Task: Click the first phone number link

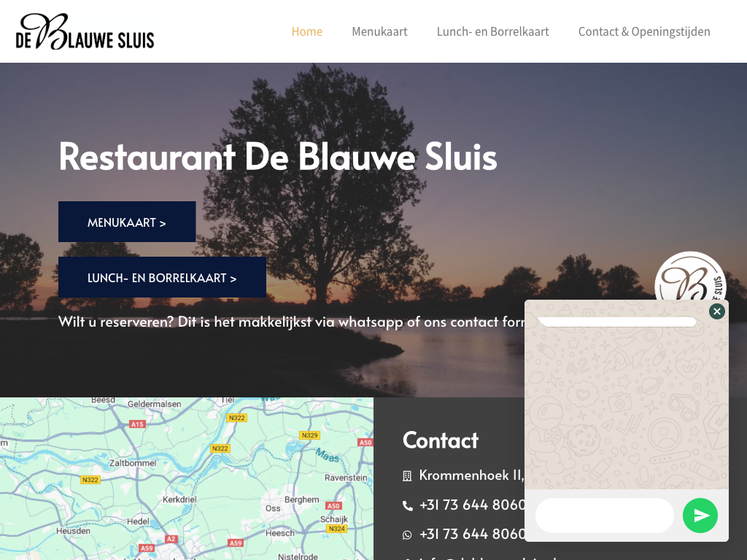Action: coord(472,505)
